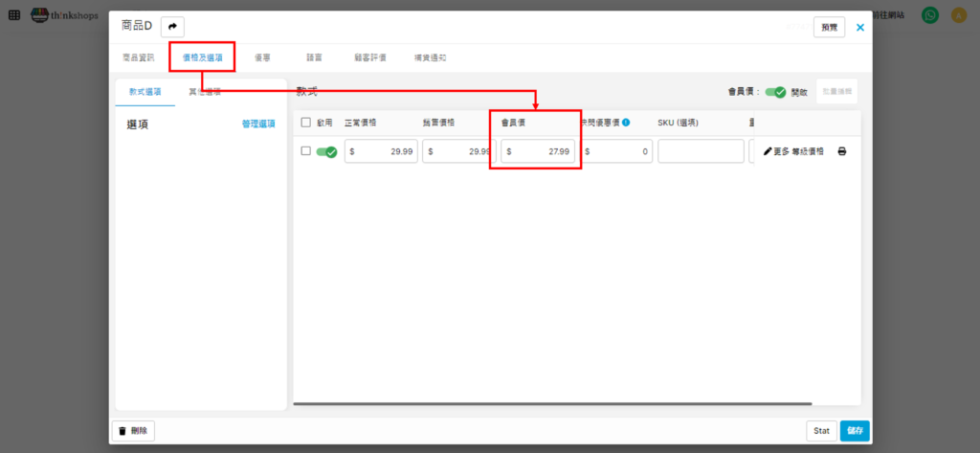The width and height of the screenshot is (980, 453).
Task: Click the thinkshops logo in the header
Action: pyautogui.click(x=64, y=15)
